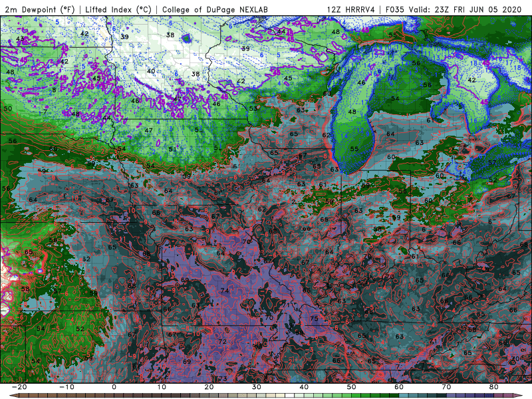Viewport: 532px width, 399px height.
Task: Click the '20' color scale label
Action: [209, 387]
